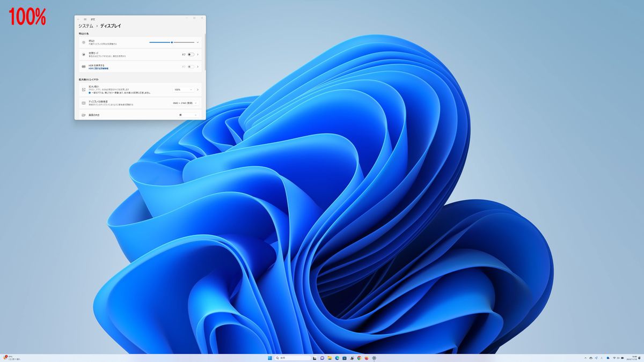644x362 pixels.
Task: Navigate to System breadcrumb (システム)
Action: pos(86,26)
